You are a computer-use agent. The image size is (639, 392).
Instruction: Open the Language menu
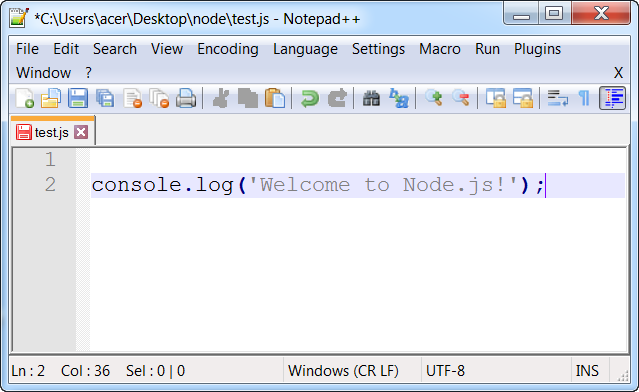[x=305, y=49]
